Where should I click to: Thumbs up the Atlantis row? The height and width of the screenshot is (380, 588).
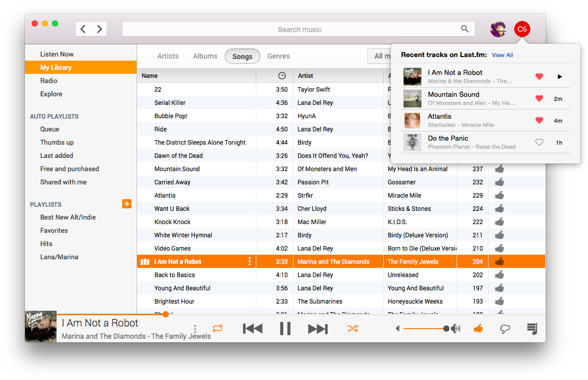pyautogui.click(x=499, y=195)
